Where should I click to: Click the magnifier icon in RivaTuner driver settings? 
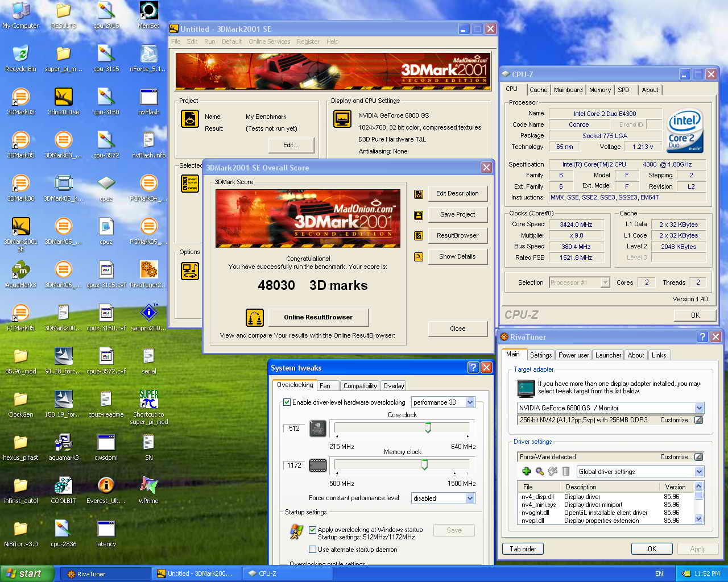540,471
